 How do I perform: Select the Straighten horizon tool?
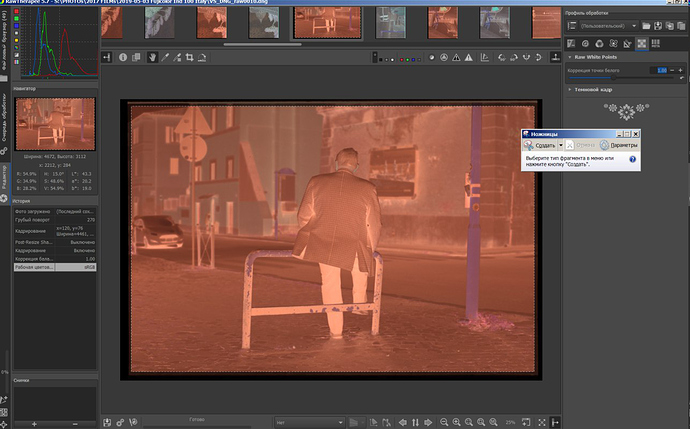(203, 56)
